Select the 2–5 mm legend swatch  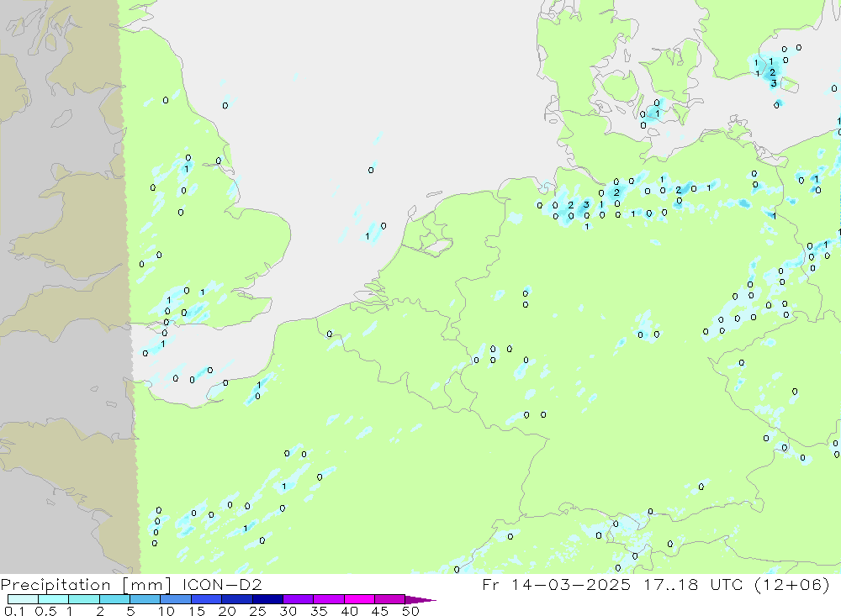pyautogui.click(x=114, y=599)
